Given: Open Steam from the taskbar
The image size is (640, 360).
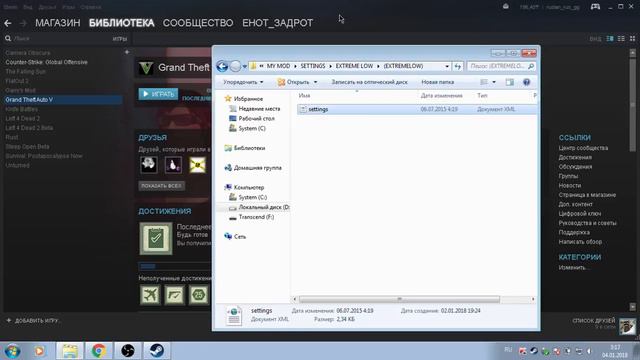Looking at the screenshot, I should click(156, 351).
